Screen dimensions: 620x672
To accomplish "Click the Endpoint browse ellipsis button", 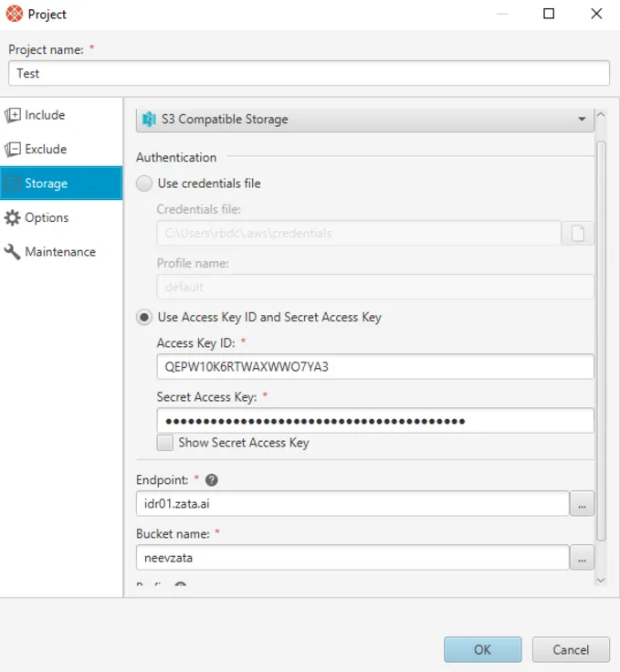I will pyautogui.click(x=582, y=504).
